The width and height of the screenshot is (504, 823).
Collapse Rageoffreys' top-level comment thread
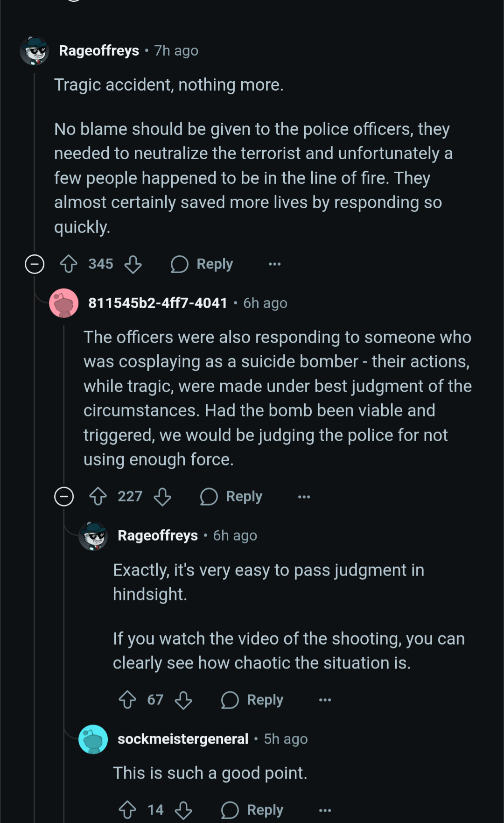click(x=35, y=264)
